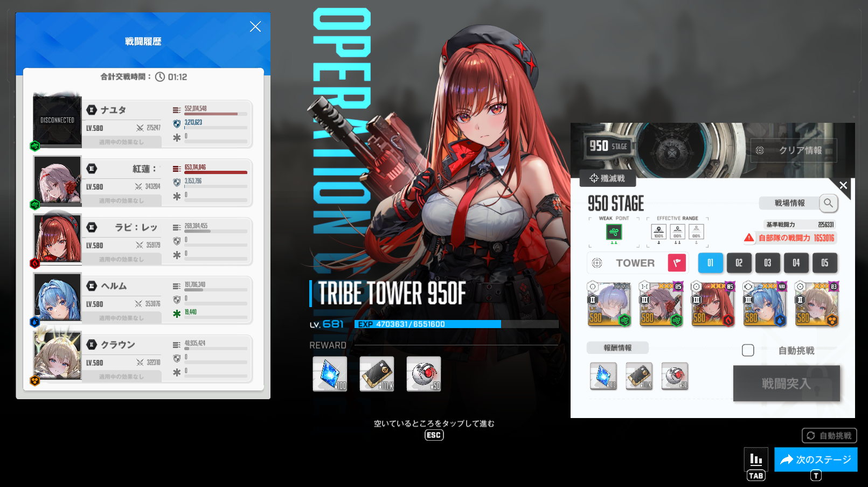Select the blue crystal reward icon under REWARD
Viewport: 868px width, 487px height.
[330, 374]
